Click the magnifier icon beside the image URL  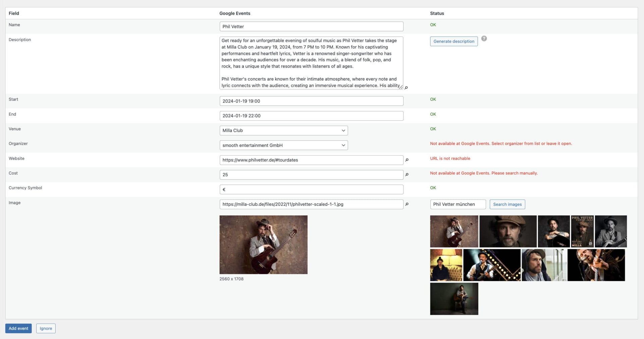click(407, 204)
